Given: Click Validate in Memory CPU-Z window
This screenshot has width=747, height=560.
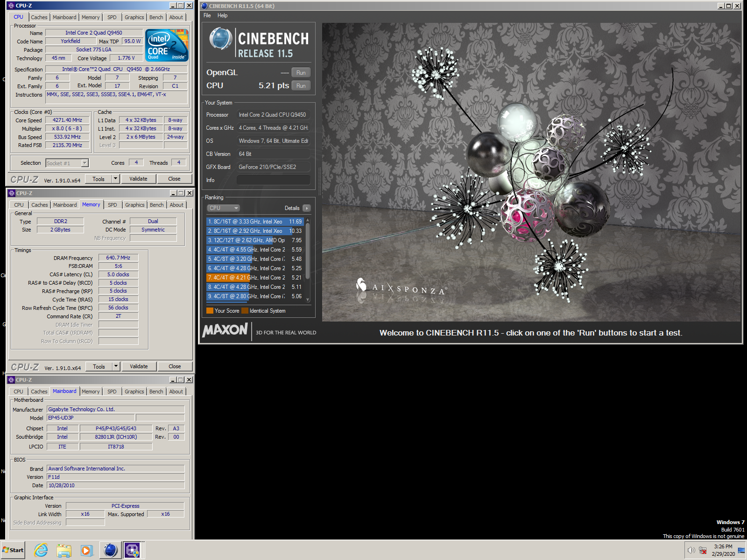Looking at the screenshot, I should coord(139,366).
